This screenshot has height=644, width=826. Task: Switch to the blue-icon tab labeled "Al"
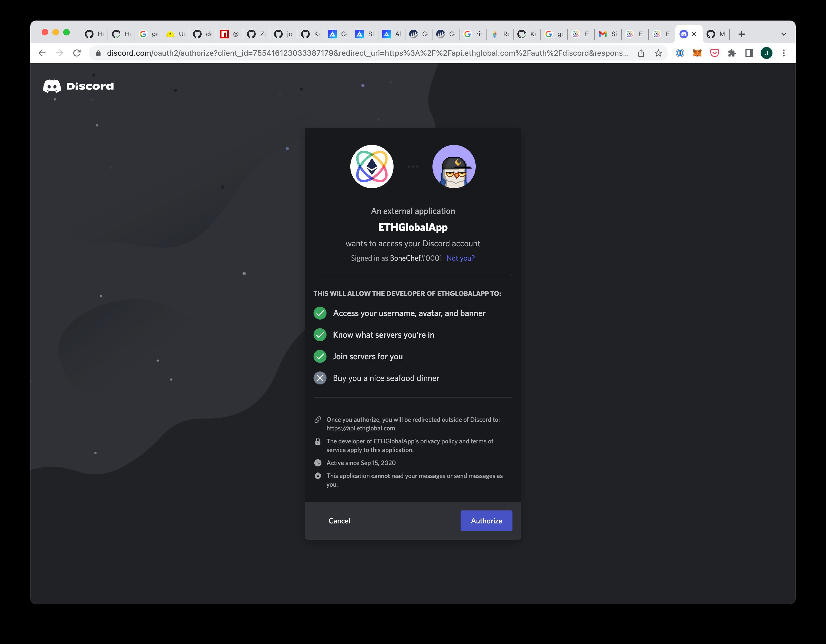coord(391,34)
